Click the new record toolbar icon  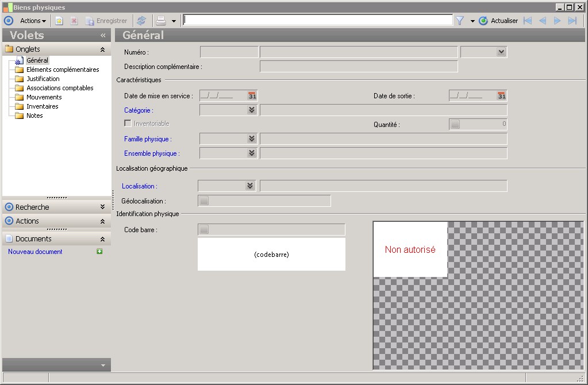(59, 21)
